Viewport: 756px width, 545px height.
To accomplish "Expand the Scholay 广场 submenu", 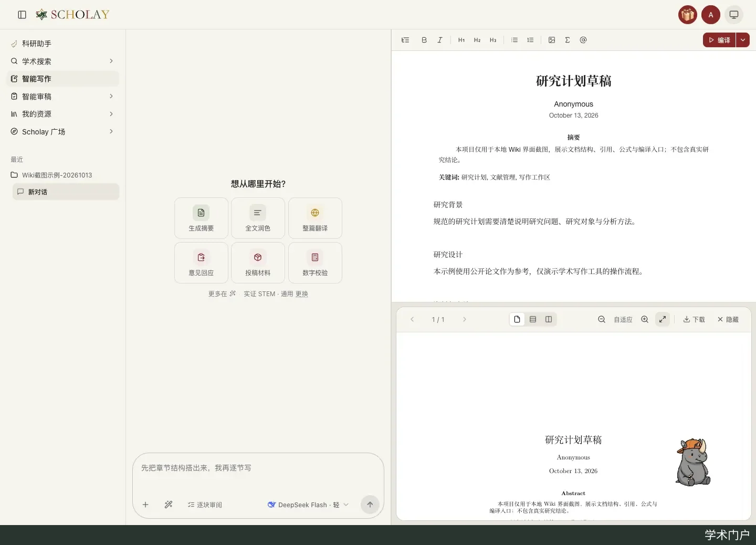I will pos(111,131).
